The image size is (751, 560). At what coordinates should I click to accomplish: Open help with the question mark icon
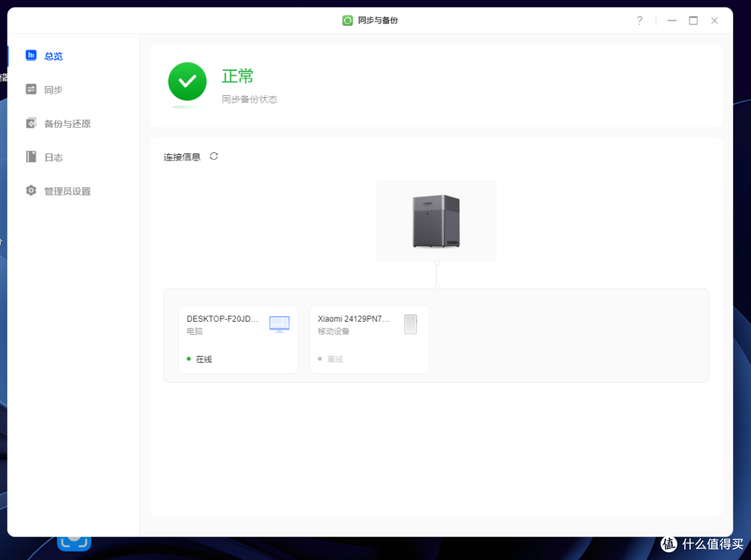click(640, 21)
